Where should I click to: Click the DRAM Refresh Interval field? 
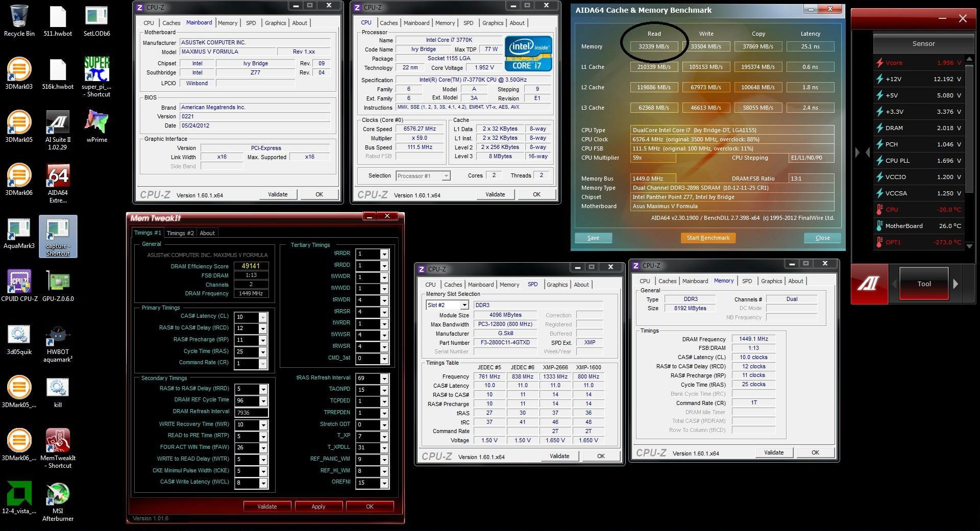coord(251,413)
